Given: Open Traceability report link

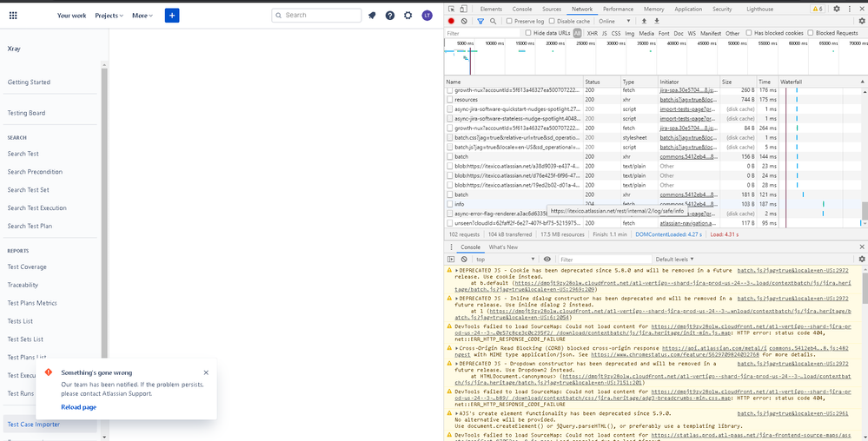Looking at the screenshot, I should 23,285.
